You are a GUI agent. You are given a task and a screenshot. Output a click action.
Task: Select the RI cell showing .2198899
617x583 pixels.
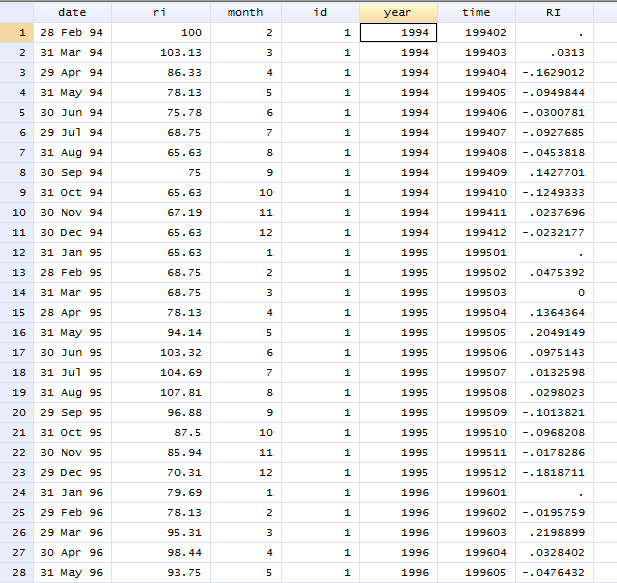coord(554,533)
